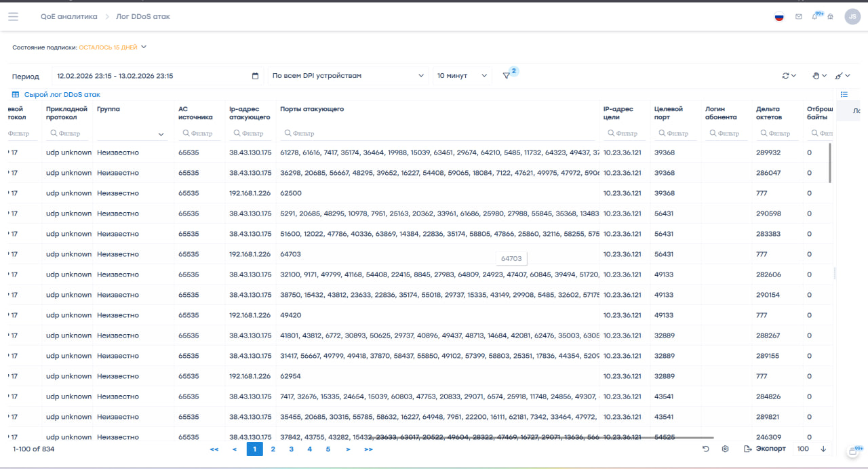Viewport: 868px width, 469px height.
Task: Click QoE аналитика breadcrumb
Action: (68, 16)
